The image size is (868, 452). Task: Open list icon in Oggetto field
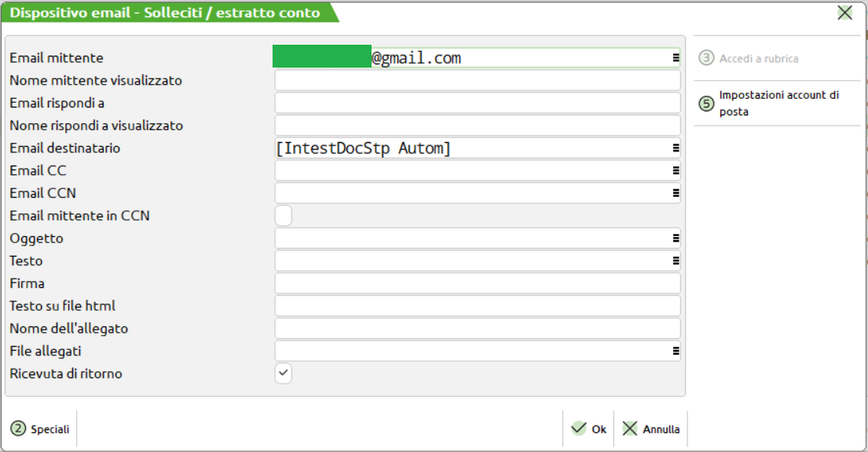(x=675, y=239)
